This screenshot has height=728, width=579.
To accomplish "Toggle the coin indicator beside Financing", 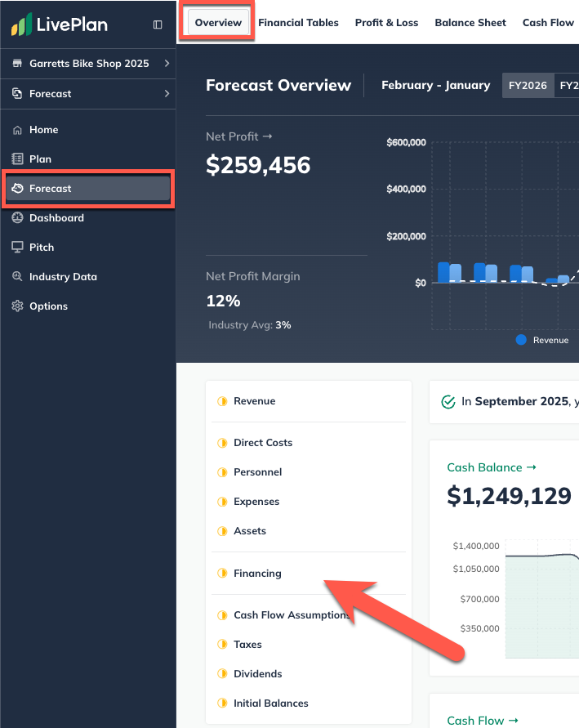I will [x=222, y=573].
